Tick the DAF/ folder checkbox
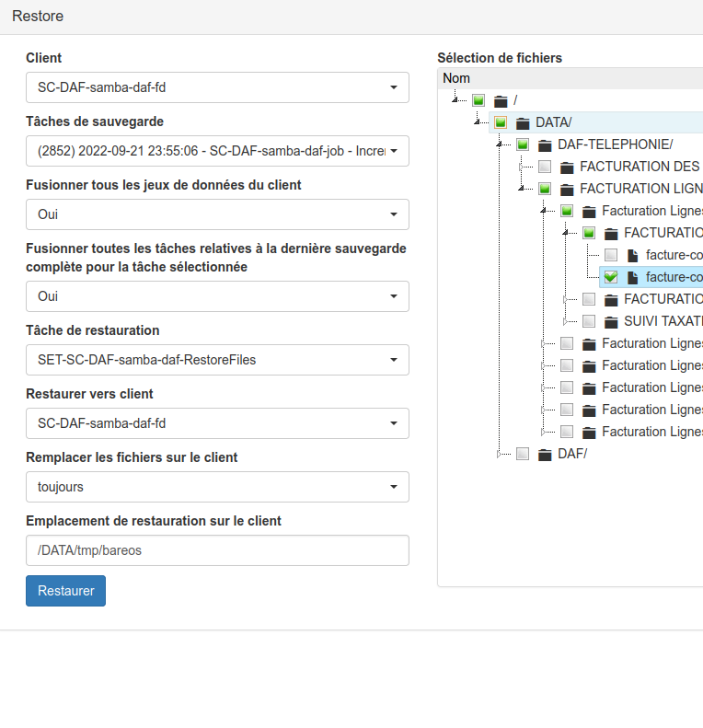The height and width of the screenshot is (728, 703). pyautogui.click(x=523, y=454)
